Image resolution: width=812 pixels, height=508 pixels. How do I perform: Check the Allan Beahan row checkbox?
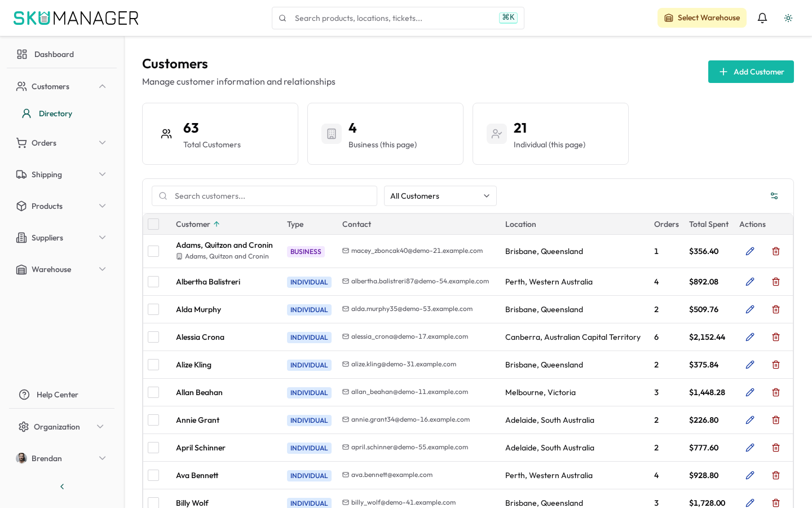point(153,392)
